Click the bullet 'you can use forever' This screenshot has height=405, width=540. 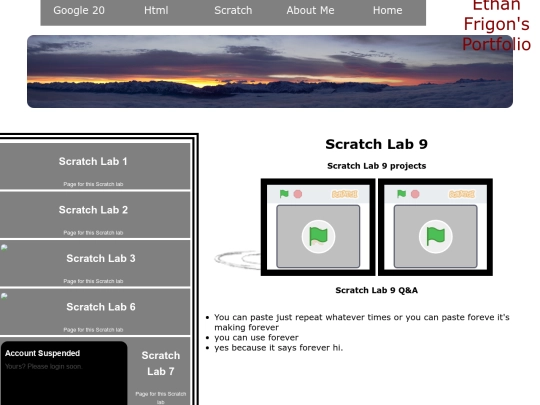(256, 338)
